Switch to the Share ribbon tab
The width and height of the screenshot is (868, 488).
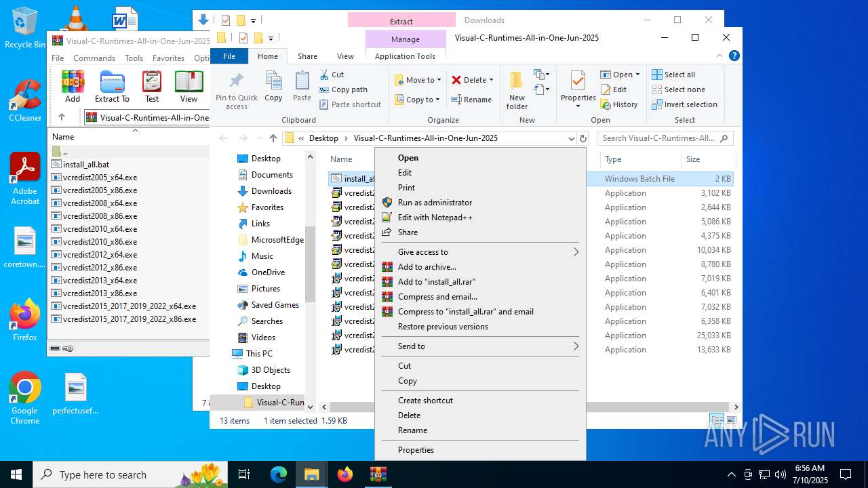click(x=307, y=56)
